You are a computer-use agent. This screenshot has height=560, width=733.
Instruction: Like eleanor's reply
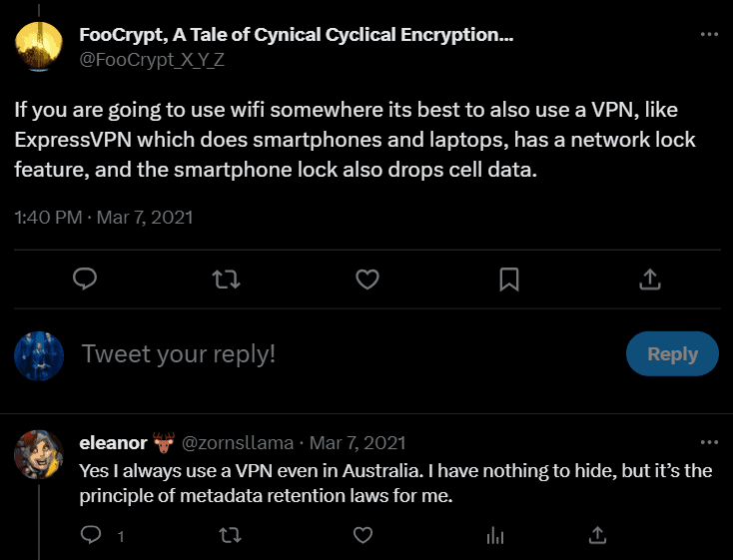coord(362,535)
